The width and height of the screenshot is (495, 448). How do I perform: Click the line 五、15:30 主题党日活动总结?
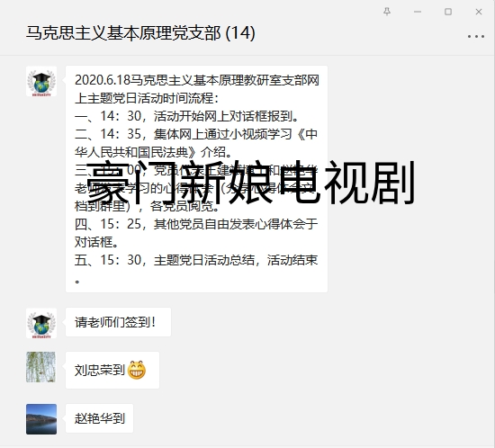196,260
